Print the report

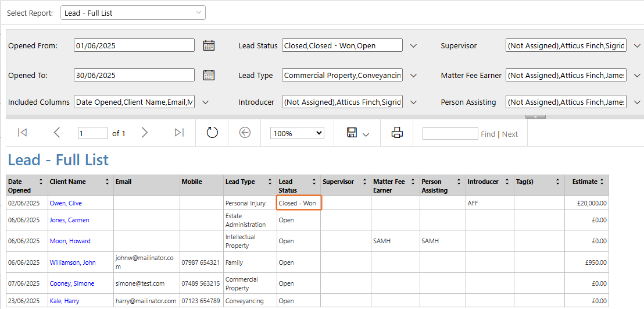point(397,133)
